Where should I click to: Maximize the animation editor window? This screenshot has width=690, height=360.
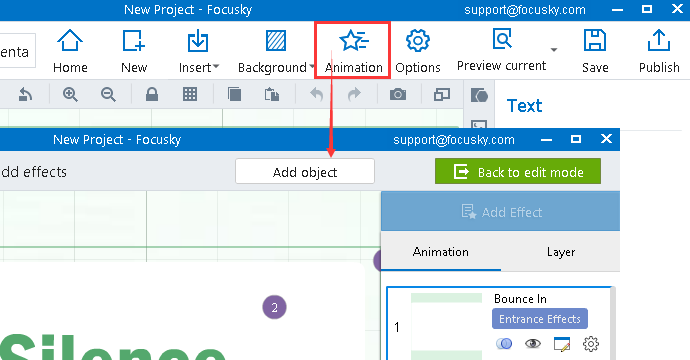(576, 139)
